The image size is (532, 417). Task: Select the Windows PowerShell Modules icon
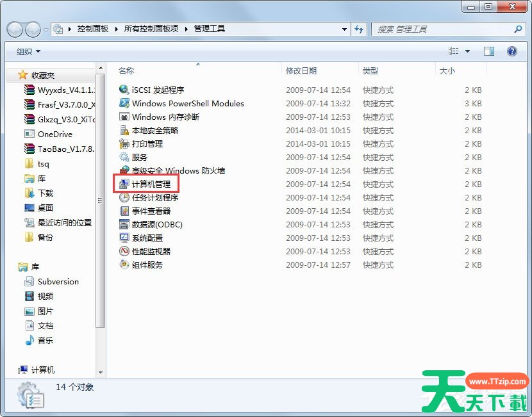coord(124,103)
